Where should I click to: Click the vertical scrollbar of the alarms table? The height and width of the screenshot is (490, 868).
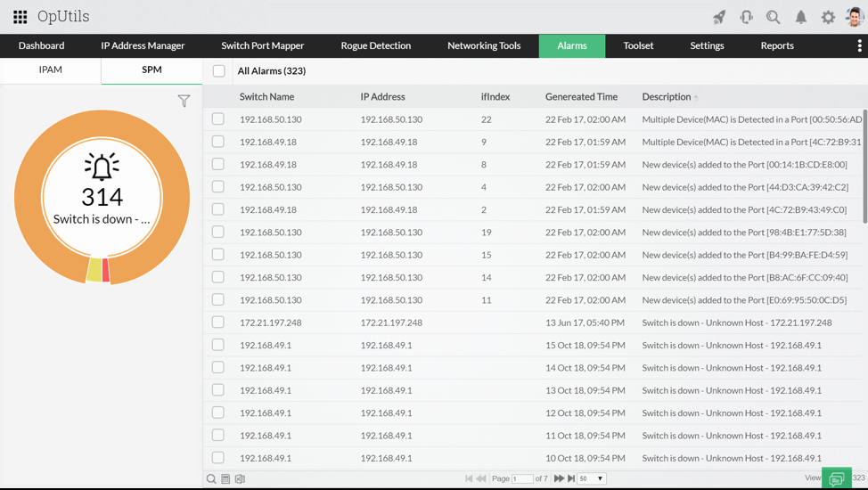(x=864, y=166)
